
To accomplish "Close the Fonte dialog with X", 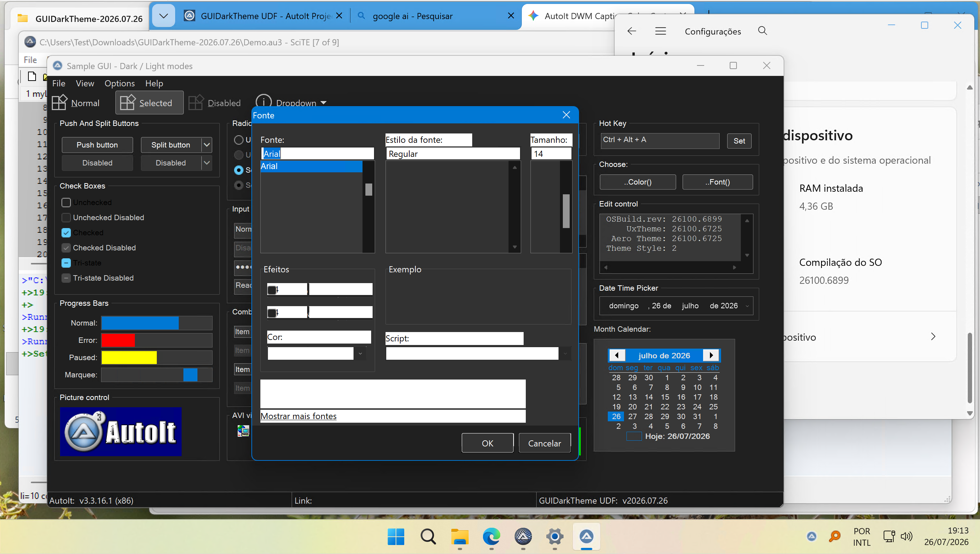I will pyautogui.click(x=566, y=115).
